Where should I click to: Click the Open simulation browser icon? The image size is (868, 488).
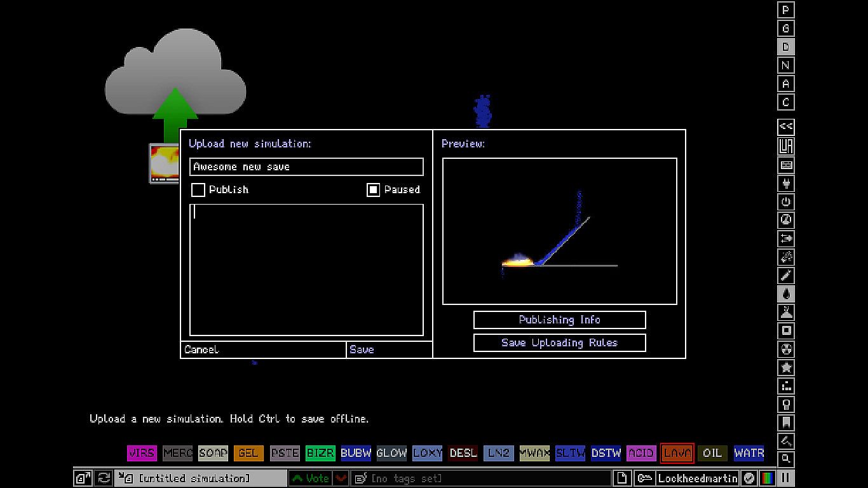[x=82, y=478]
